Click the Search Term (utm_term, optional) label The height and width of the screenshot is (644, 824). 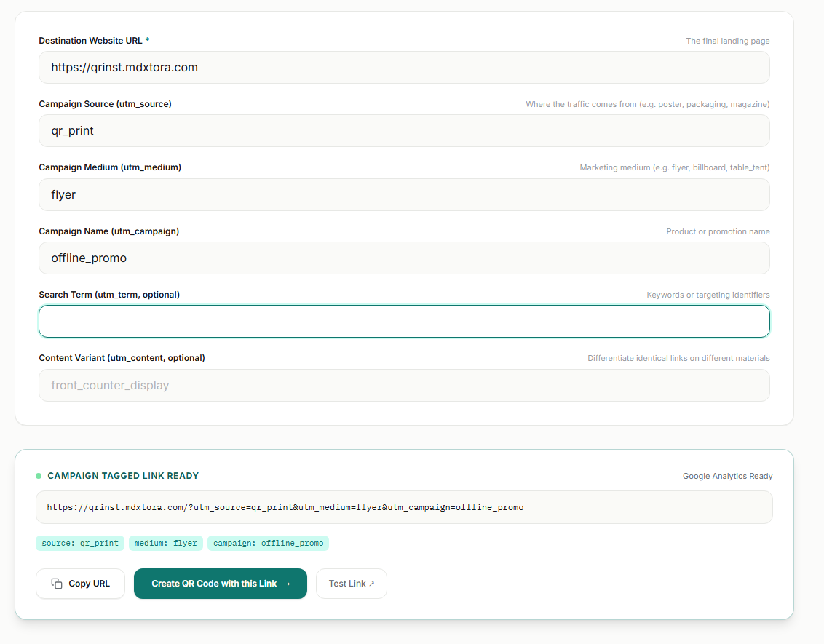tap(109, 295)
